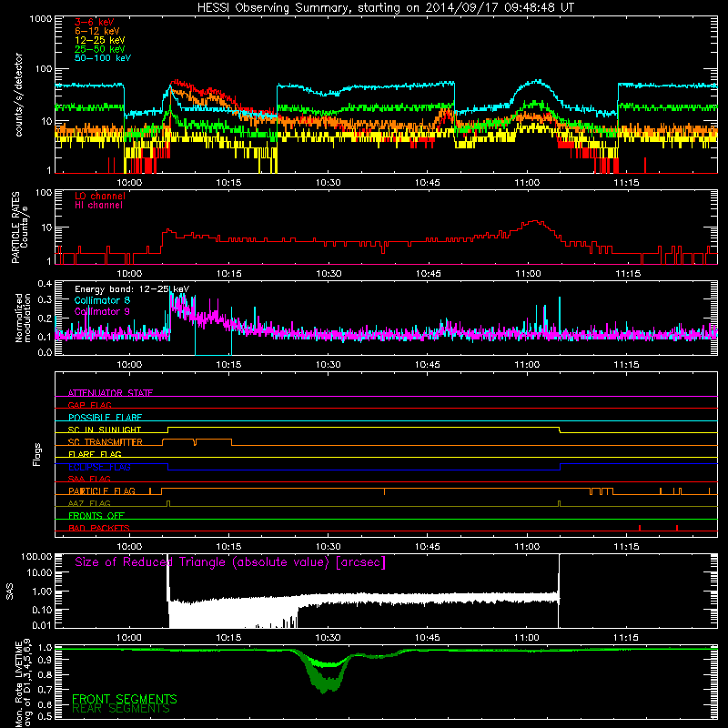Image resolution: width=728 pixels, height=728 pixels.
Task: Click the vertical Flags axis title
Action: click(x=37, y=454)
